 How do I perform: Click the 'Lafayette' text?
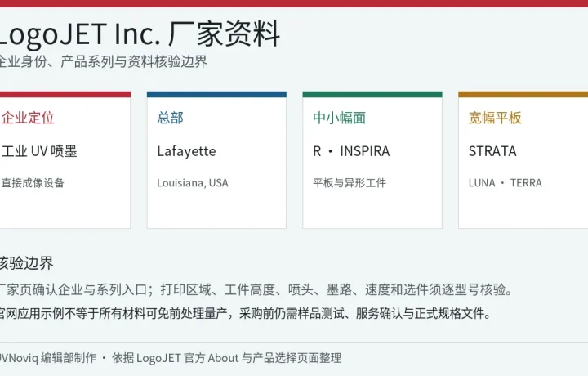[186, 151]
